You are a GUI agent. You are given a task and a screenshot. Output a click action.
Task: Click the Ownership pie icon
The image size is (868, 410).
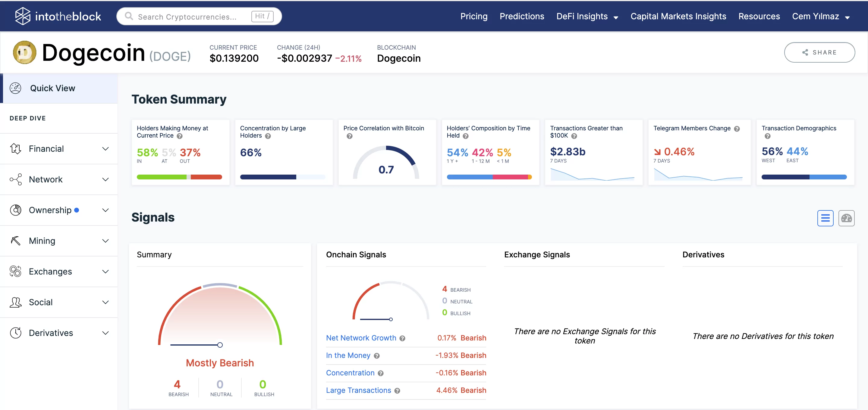15,210
